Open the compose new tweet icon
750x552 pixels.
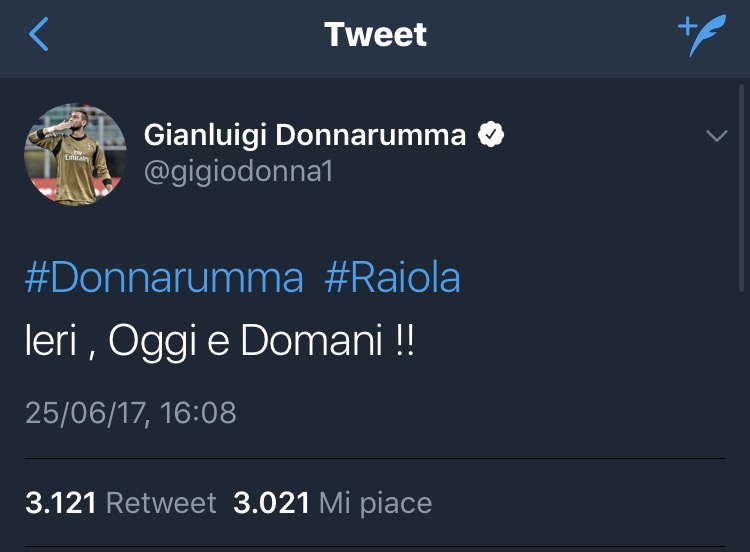(x=702, y=37)
